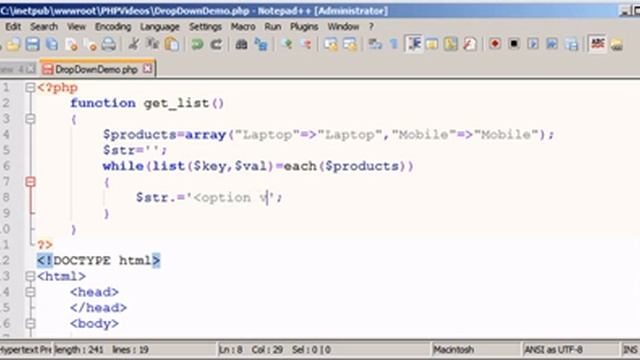Open the Function List toolbar icon

click(x=470, y=44)
